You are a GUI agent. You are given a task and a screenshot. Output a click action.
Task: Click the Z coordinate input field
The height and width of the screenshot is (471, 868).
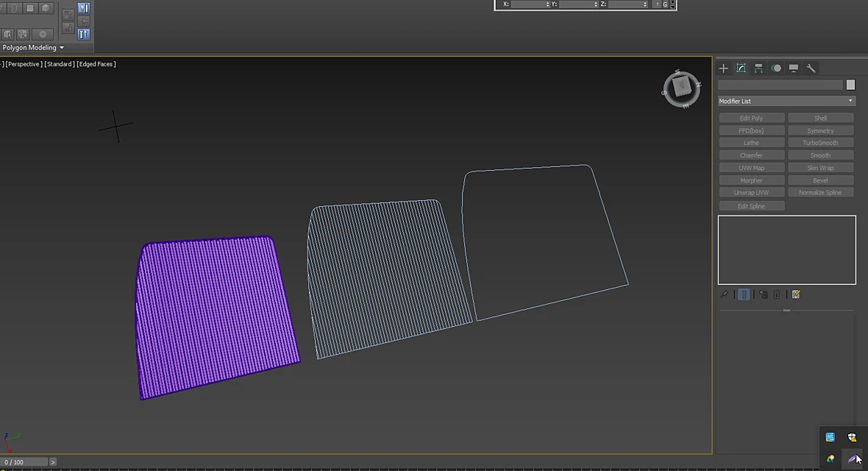pyautogui.click(x=625, y=4)
